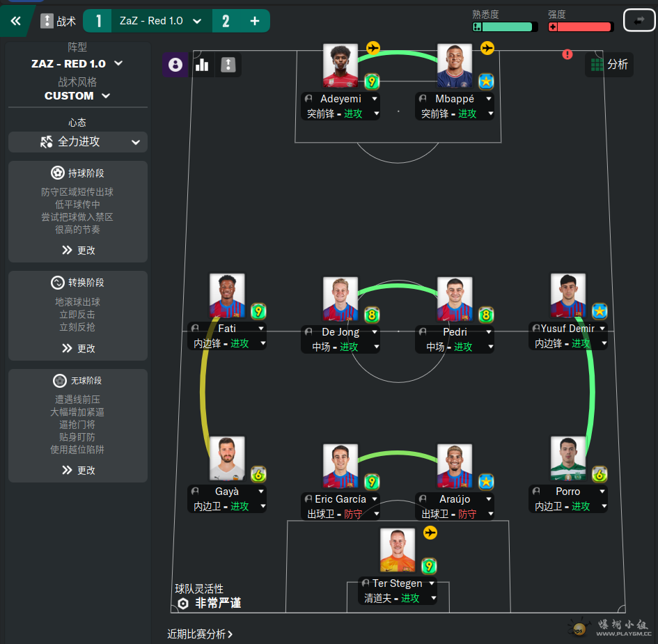Click the swap arrows button top right

point(639,20)
